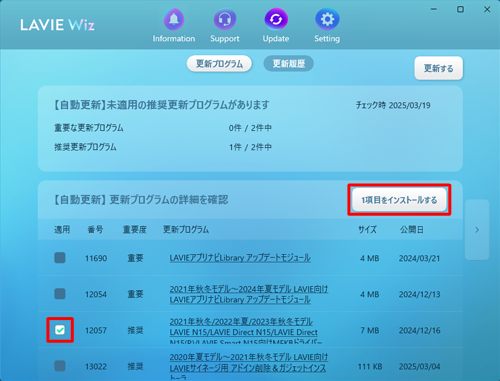Click 1項目をインストールする button
This screenshot has width=500, height=381.
point(399,200)
